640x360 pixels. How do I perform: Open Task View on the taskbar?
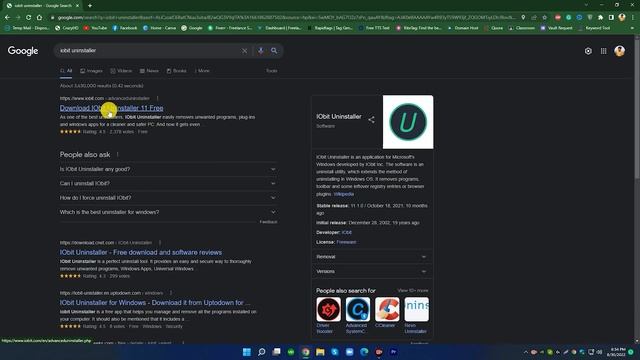[276, 352]
